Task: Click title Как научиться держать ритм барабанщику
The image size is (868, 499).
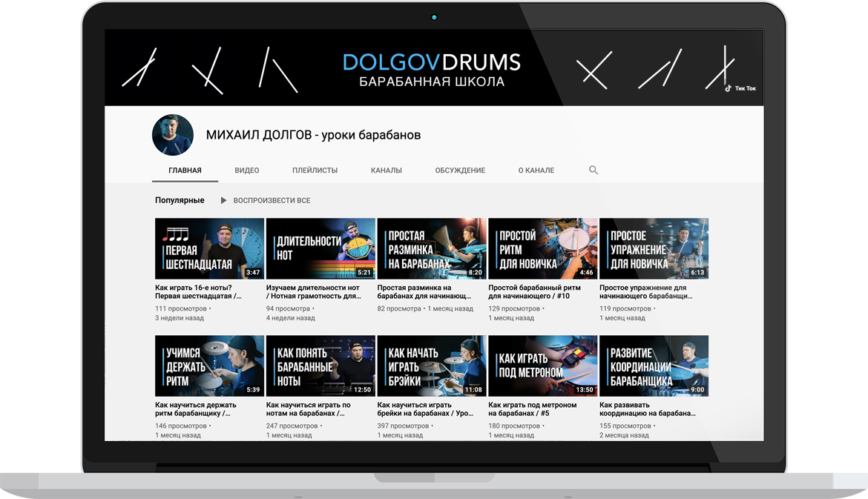Action: [x=196, y=409]
